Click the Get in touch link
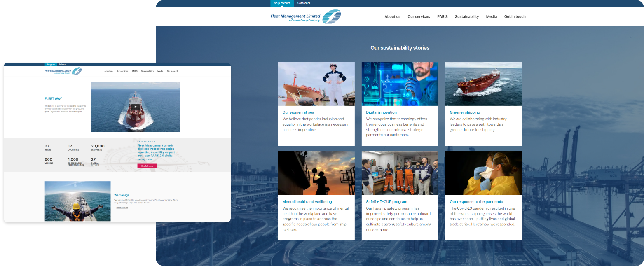Screen dimensions: 644x266 [515, 16]
